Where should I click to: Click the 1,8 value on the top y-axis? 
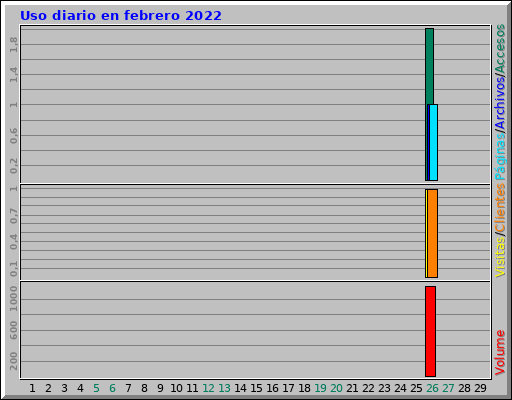coord(14,45)
